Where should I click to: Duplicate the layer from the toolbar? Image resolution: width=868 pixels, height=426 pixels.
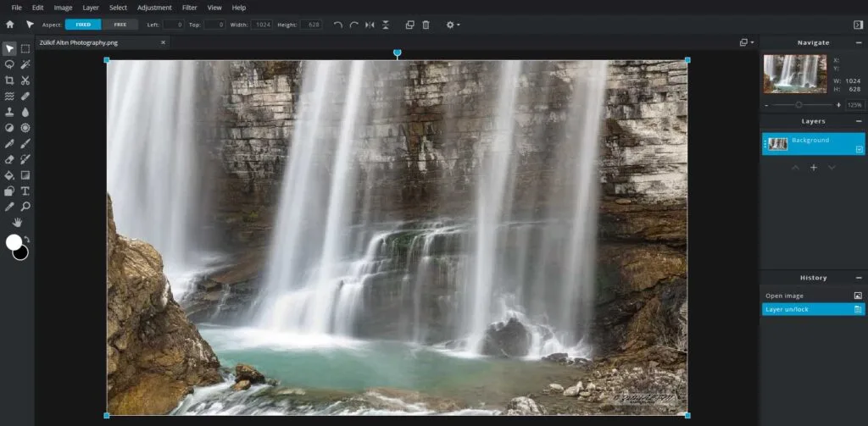click(409, 25)
